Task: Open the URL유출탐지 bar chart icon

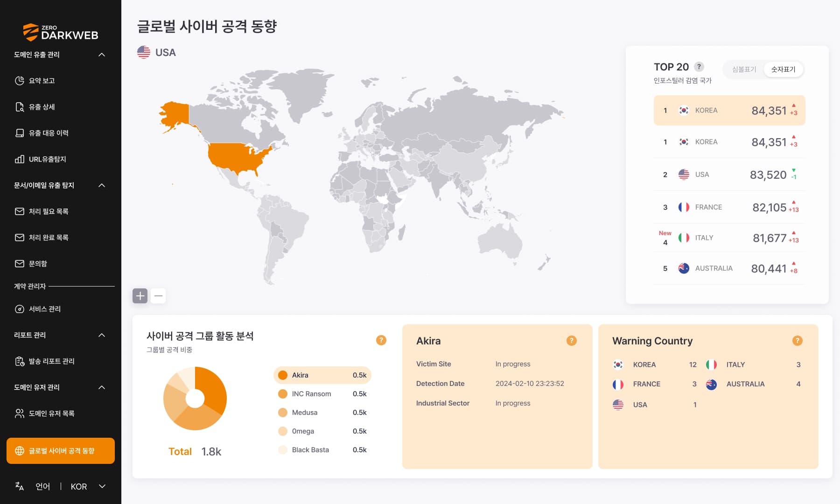Action: (x=20, y=159)
